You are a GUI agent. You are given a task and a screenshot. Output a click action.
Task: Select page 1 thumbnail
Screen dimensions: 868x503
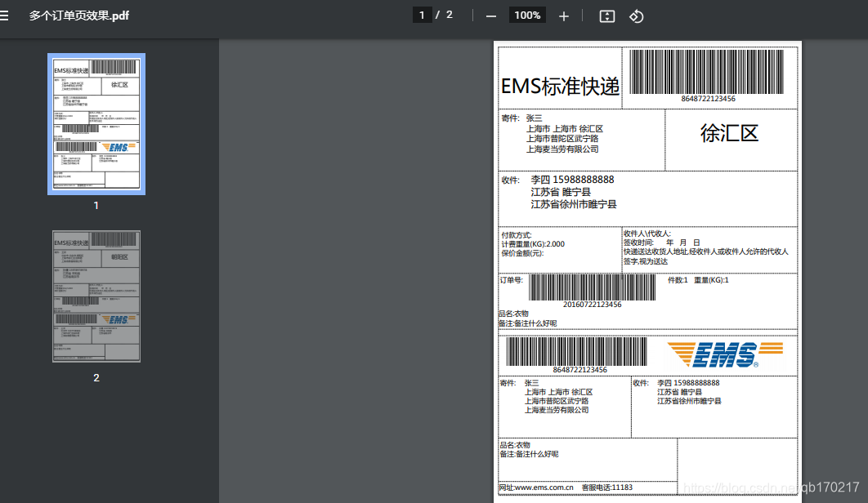[96, 124]
